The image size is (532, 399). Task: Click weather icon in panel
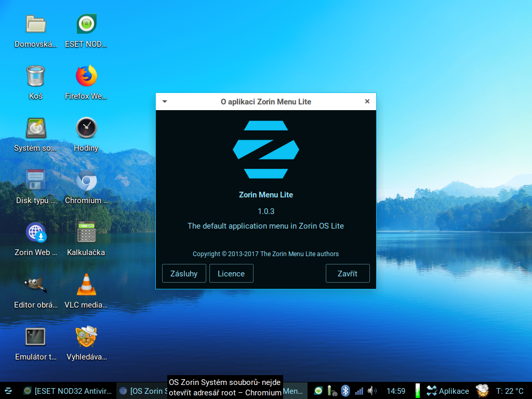[x=482, y=391]
